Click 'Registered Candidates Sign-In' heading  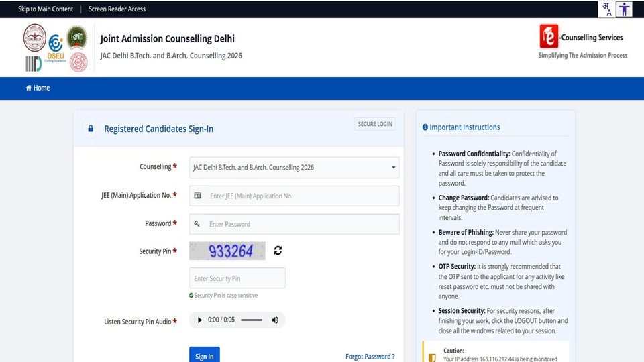tap(158, 129)
